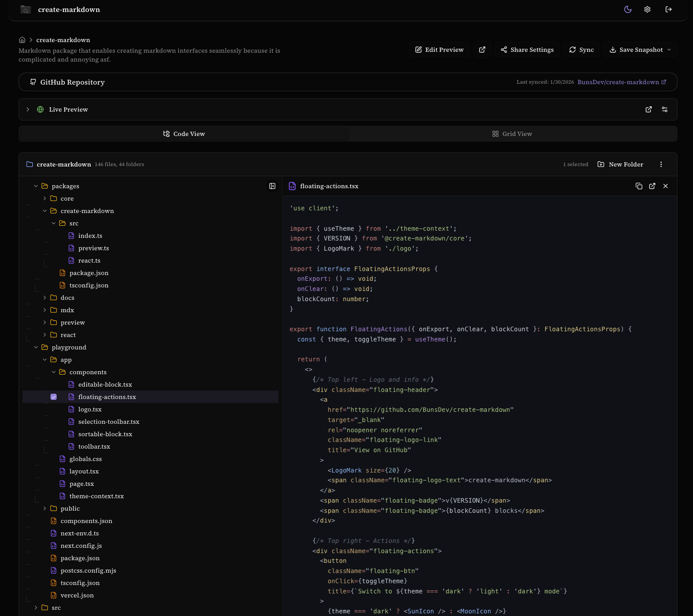Click the create-markdown breadcrumb text
Image resolution: width=693 pixels, height=616 pixels.
(63, 40)
